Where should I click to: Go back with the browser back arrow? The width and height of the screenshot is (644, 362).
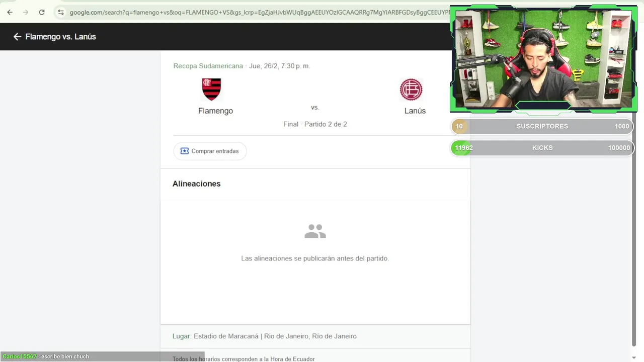[10, 12]
